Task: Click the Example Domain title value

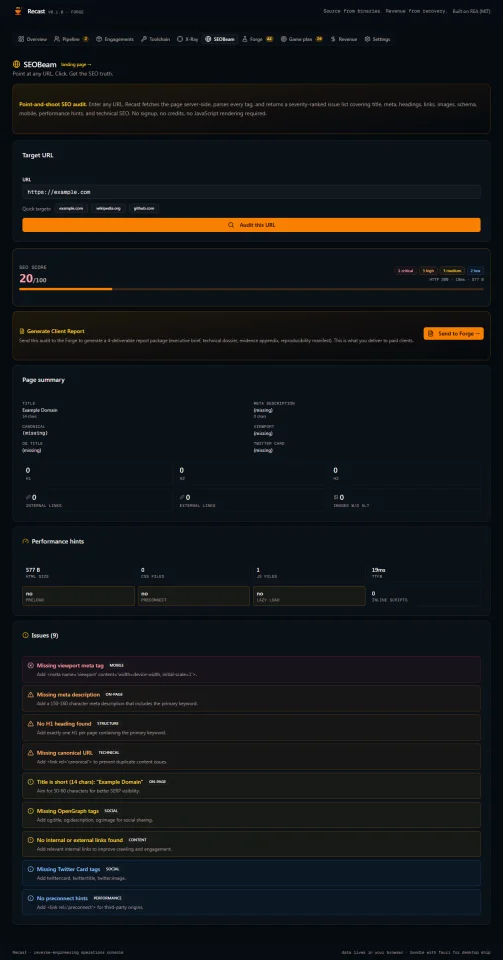Action: pyautogui.click(x=40, y=410)
